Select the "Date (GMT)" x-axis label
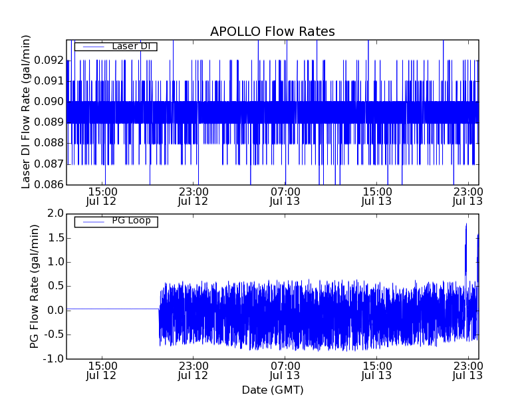This screenshot has height=399, width=532. click(272, 390)
